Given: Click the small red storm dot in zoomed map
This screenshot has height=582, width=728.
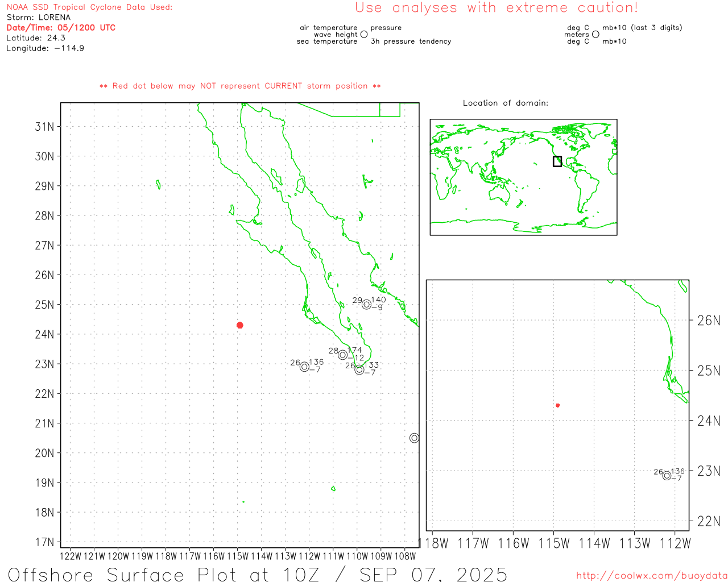Looking at the screenshot, I should 557,405.
